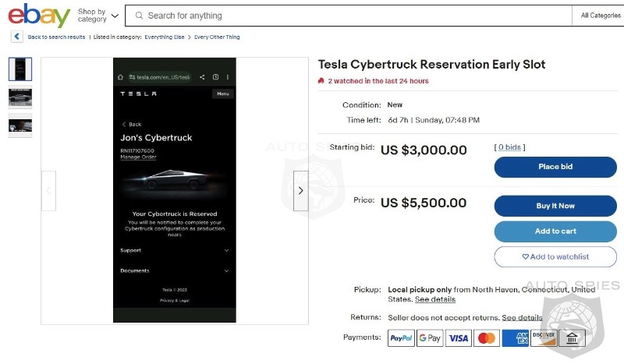Click the back arrow icon to search results
Viewport: 624px width, 364px height.
tap(16, 37)
